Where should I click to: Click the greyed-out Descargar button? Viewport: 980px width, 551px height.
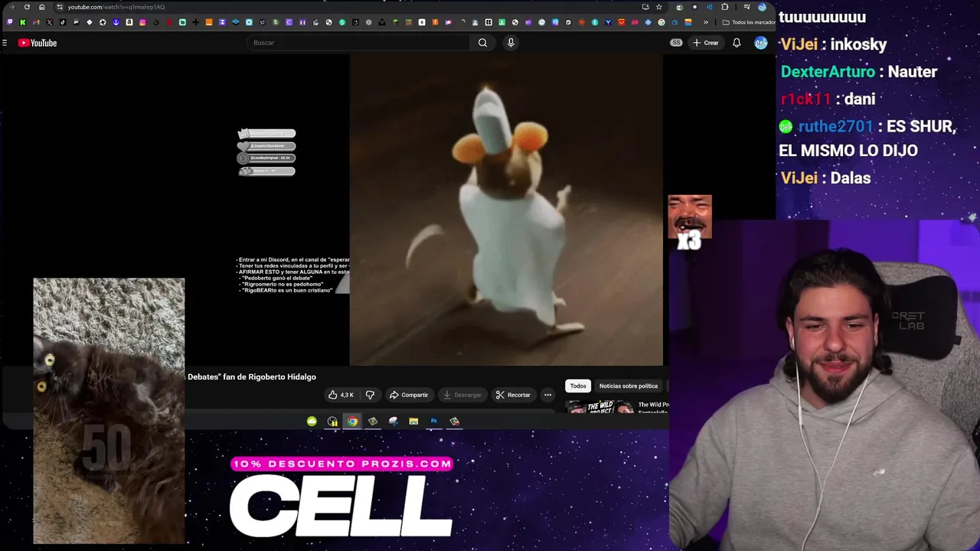pos(462,395)
